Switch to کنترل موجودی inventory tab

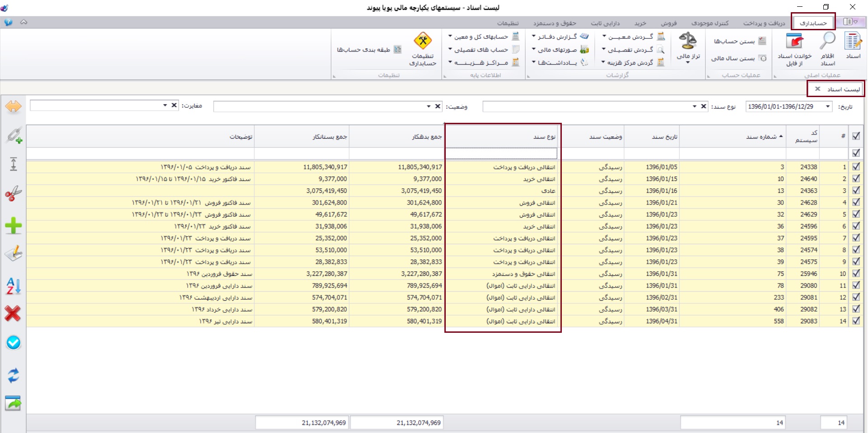pos(710,23)
